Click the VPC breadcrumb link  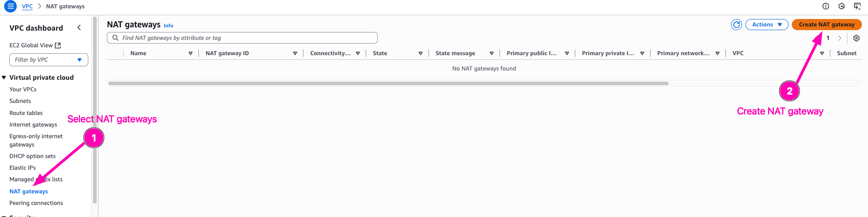coord(27,6)
